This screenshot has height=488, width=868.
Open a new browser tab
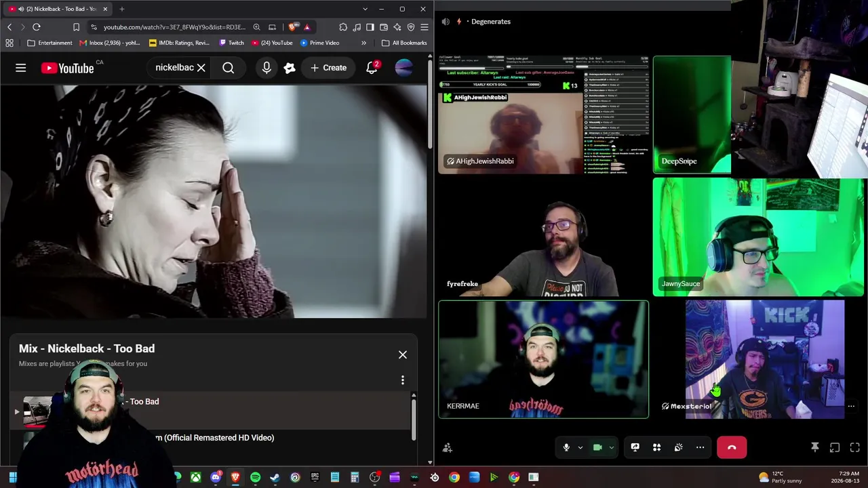pos(122,9)
